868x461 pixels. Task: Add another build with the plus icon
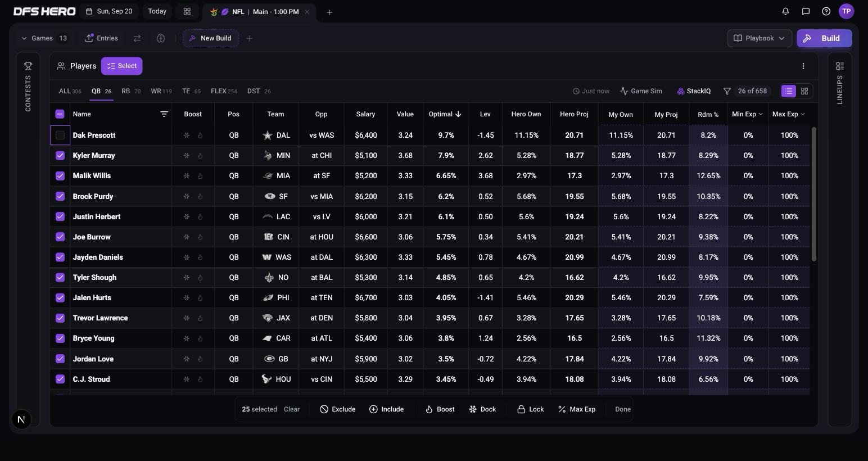(250, 38)
